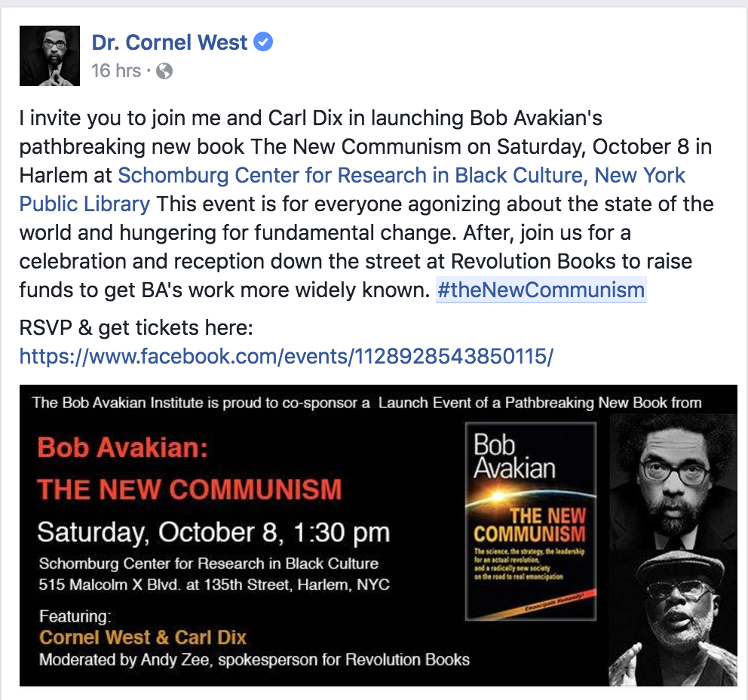Viewport: 748px width, 700px height.
Task: Click the red 'Bob Avakian:' banner heading
Action: (x=123, y=448)
